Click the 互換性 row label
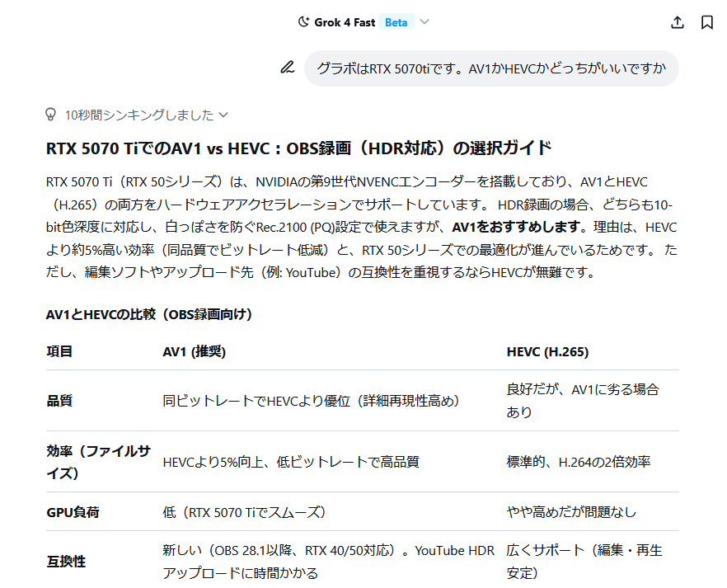727x588 pixels. click(x=66, y=562)
